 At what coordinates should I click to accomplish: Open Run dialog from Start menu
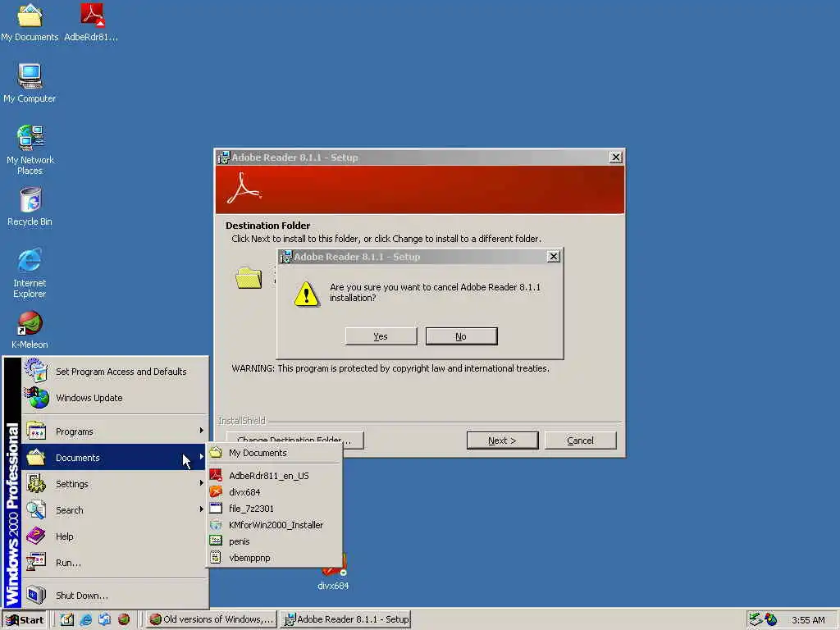point(115,563)
